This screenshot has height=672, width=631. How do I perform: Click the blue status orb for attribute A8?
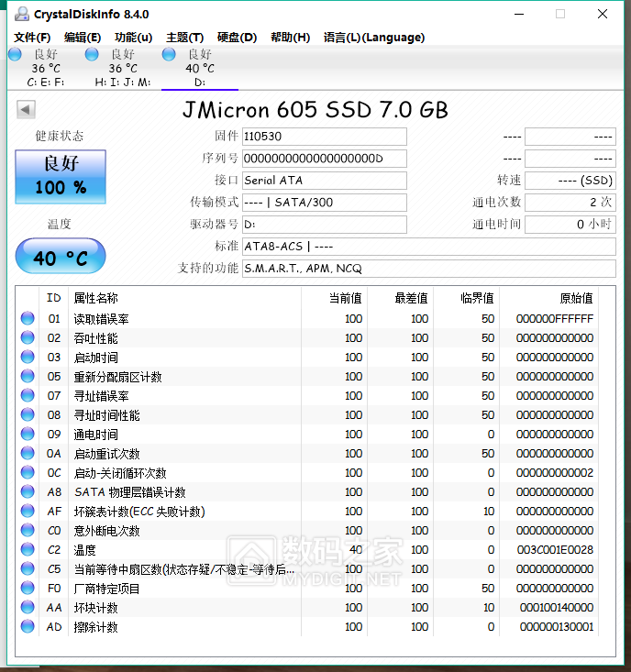point(28,492)
